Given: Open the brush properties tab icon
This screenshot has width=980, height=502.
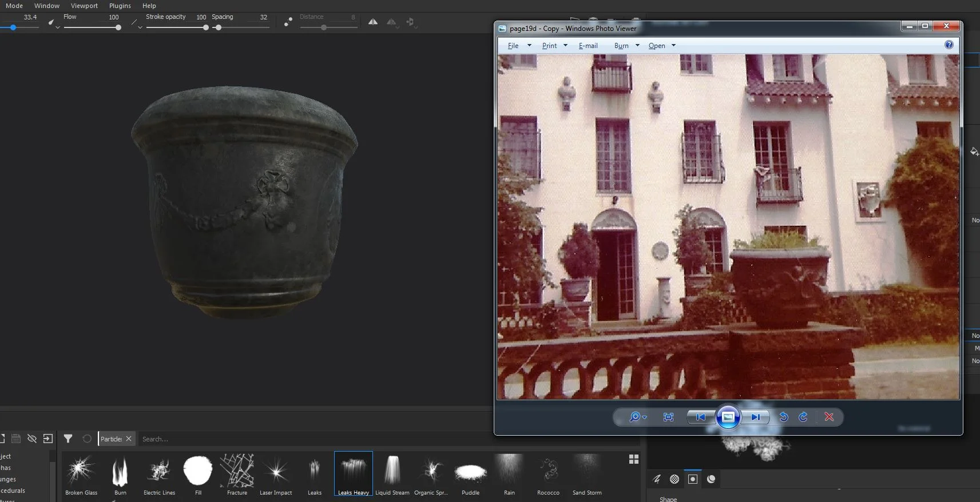Looking at the screenshot, I should (657, 479).
